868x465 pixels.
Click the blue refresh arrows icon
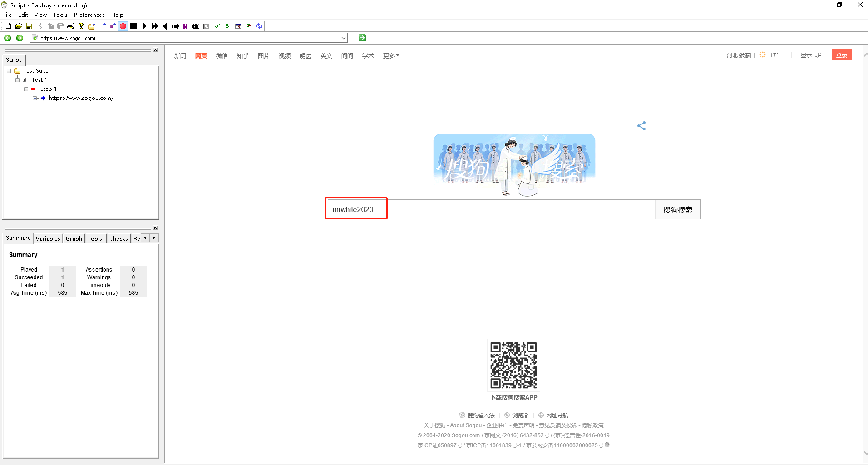259,26
